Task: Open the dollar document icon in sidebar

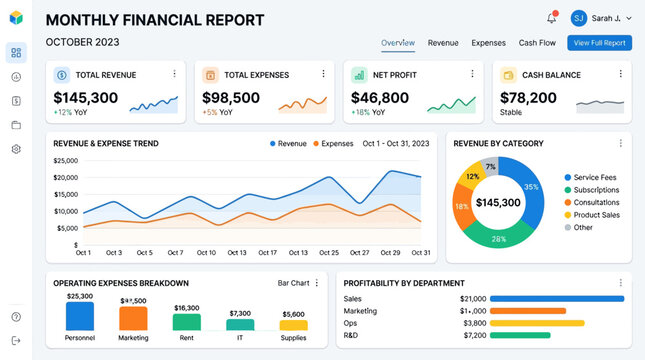Action: click(x=16, y=101)
